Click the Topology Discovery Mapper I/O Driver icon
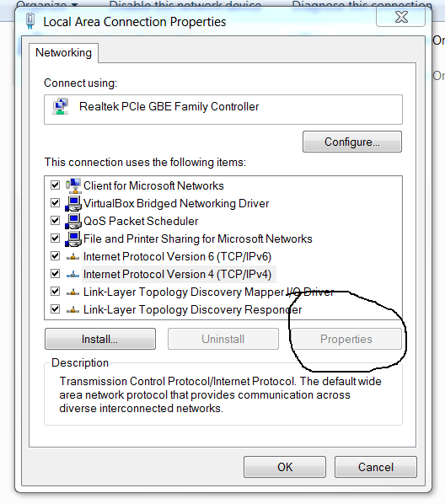This screenshot has height=504, width=445. (x=73, y=292)
